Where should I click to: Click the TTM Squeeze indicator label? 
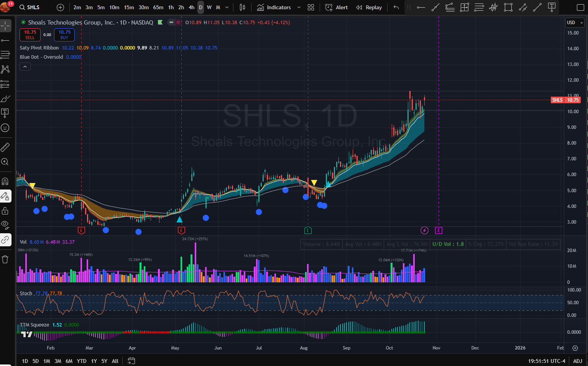pyautogui.click(x=34, y=325)
